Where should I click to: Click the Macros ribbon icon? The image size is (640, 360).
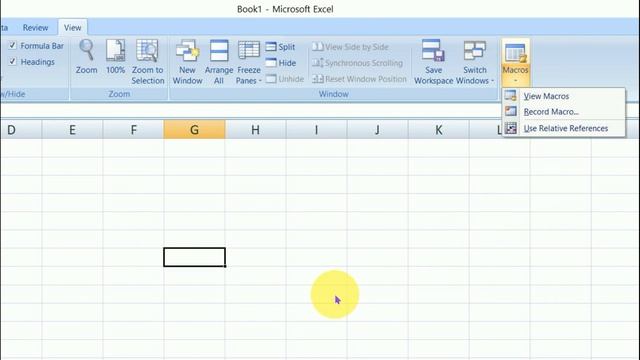pyautogui.click(x=515, y=53)
